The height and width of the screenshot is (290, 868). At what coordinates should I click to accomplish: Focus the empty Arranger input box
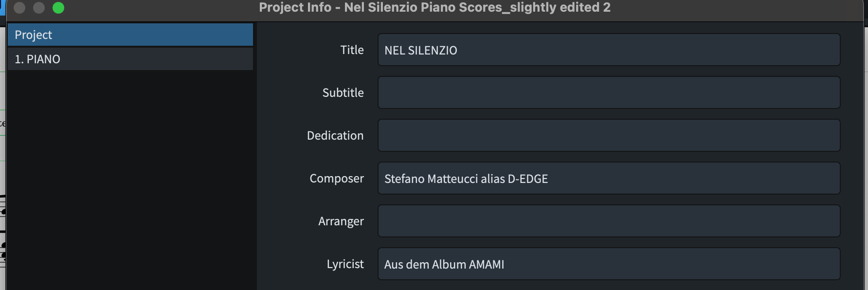608,221
